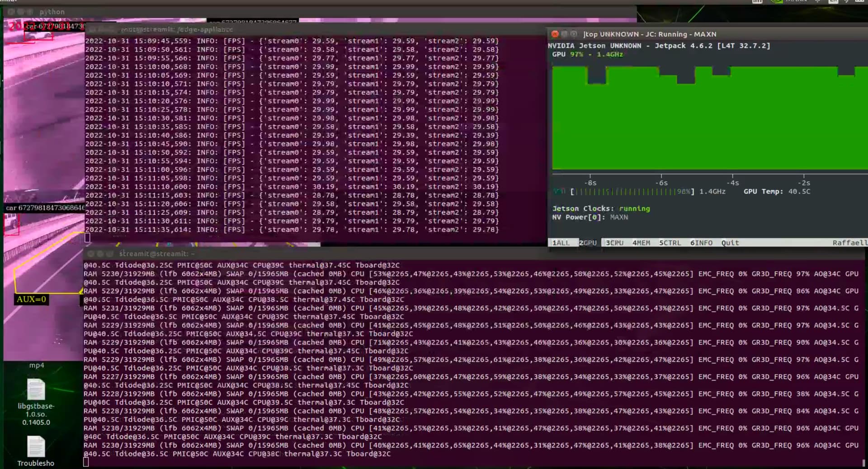Click the 'GPU 97% - 1.4GHz' label
Screen dimensions: 868x469
[x=587, y=54]
